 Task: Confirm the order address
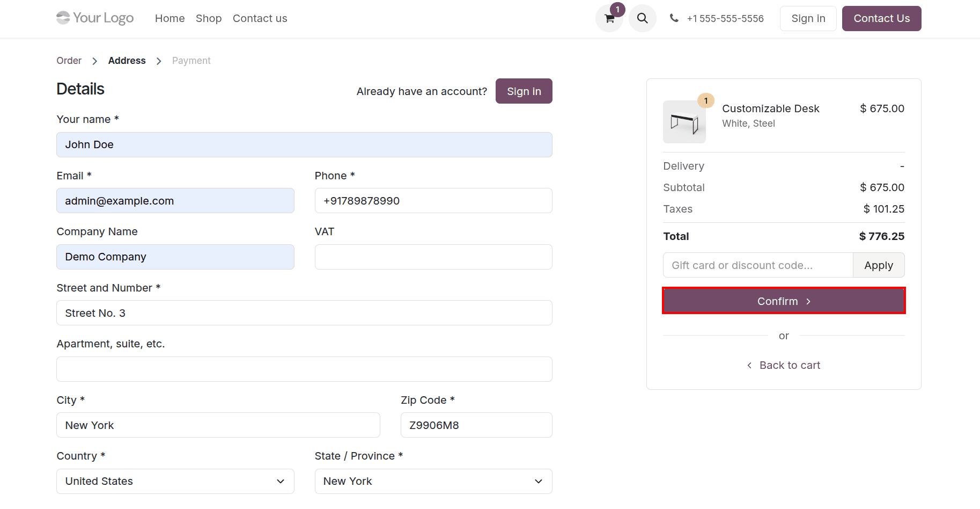[x=784, y=301]
